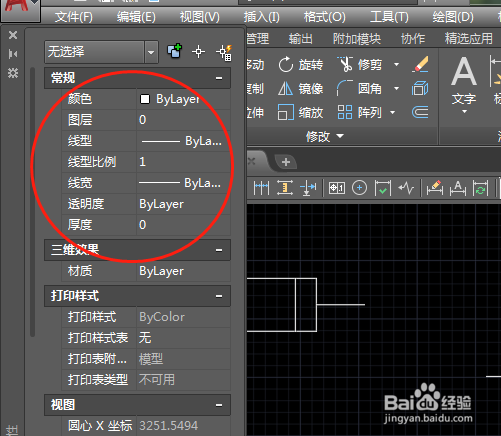Switch to the 精选应用 ribbon tab
Image resolution: width=501 pixels, height=436 pixels.
pyautogui.click(x=469, y=39)
